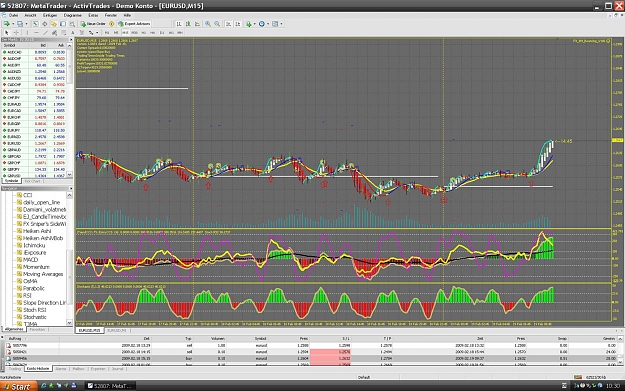Viewport: 625px width, 391px height.
Task: Switch to Tick chart tab
Action: tap(33, 181)
